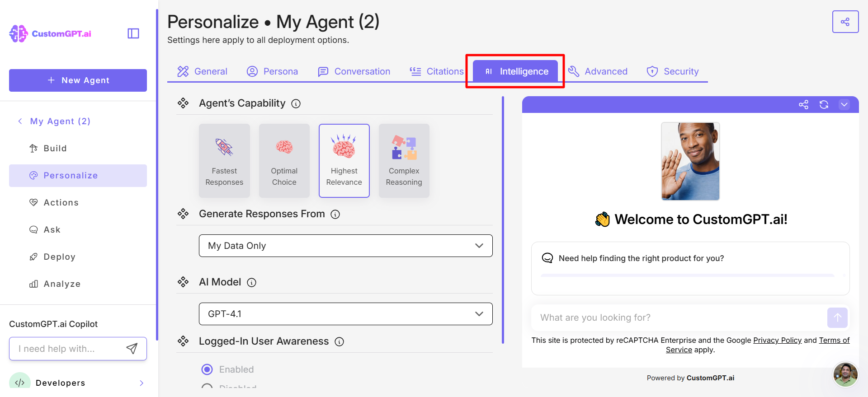
Task: Open Build in the sidebar
Action: click(x=78, y=148)
